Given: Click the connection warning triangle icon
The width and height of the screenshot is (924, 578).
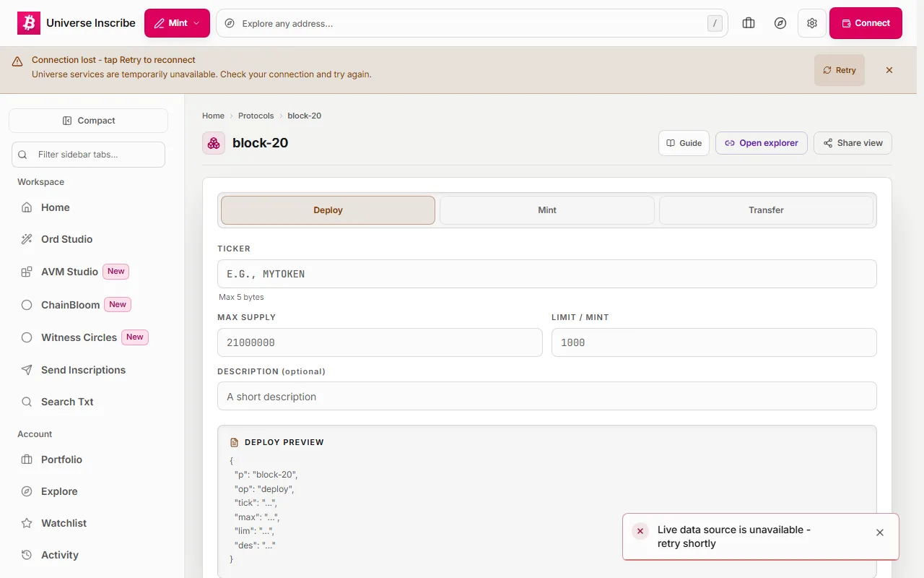Looking at the screenshot, I should coord(17,62).
